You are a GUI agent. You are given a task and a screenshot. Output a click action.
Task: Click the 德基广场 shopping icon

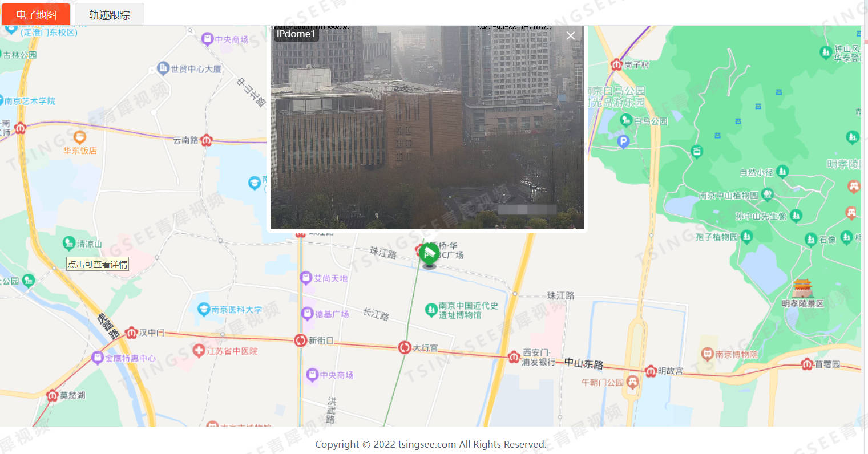click(308, 314)
